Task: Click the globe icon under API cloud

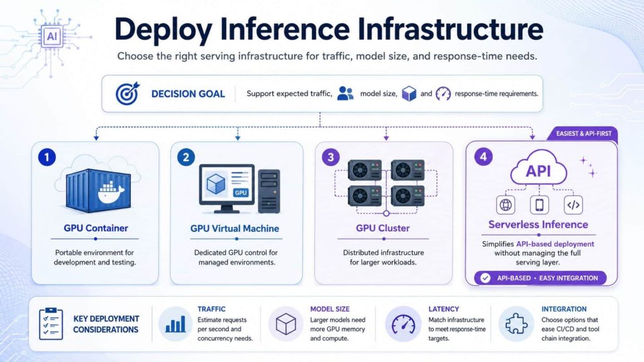Action: click(506, 205)
